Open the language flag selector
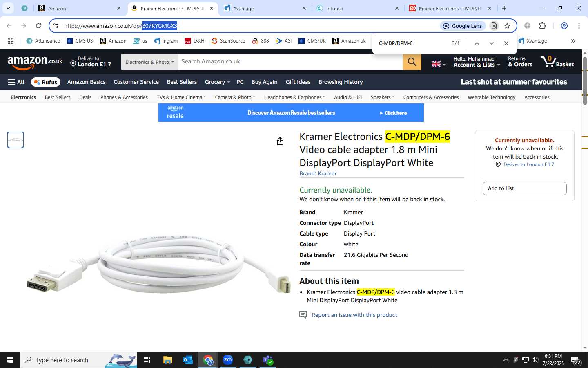 click(x=439, y=64)
